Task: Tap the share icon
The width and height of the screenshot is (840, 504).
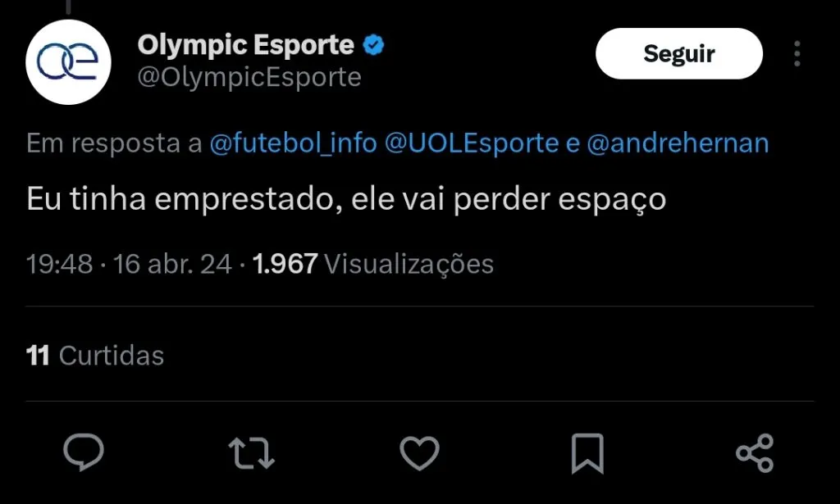Action: (x=755, y=453)
